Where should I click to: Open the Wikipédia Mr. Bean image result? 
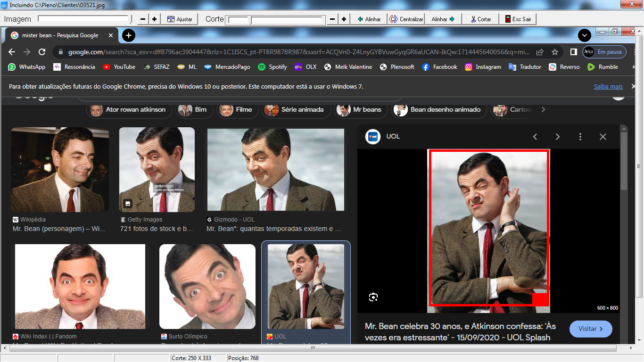60,170
